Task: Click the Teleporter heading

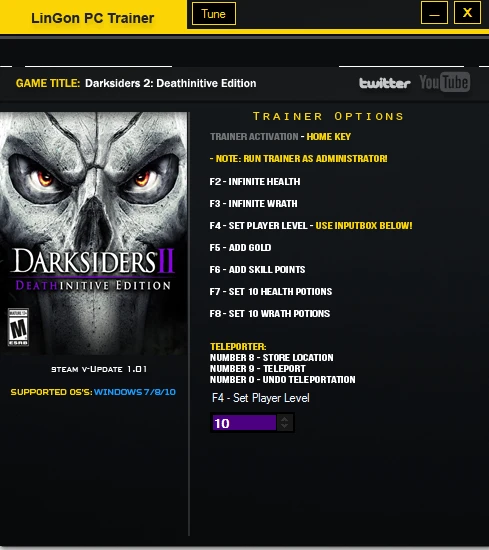Action: coord(238,347)
